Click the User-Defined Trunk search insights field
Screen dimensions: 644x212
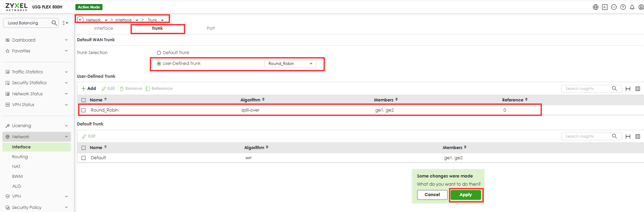coord(587,89)
